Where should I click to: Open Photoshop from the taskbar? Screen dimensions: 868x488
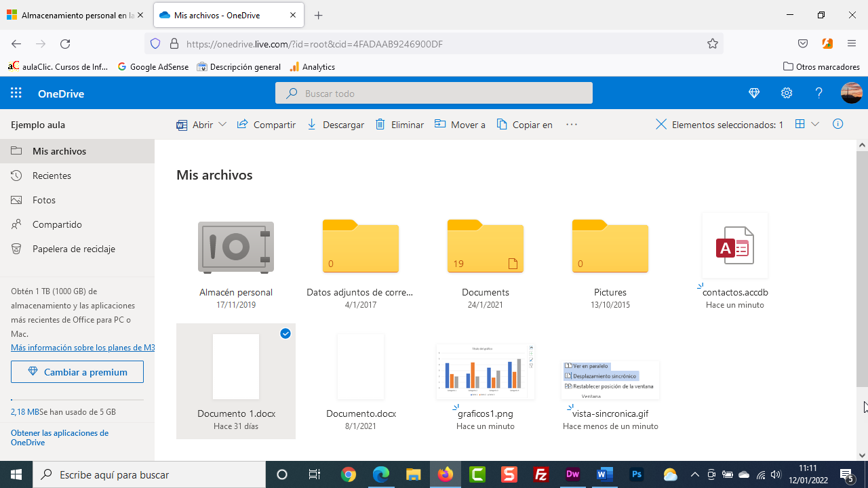tap(636, 474)
